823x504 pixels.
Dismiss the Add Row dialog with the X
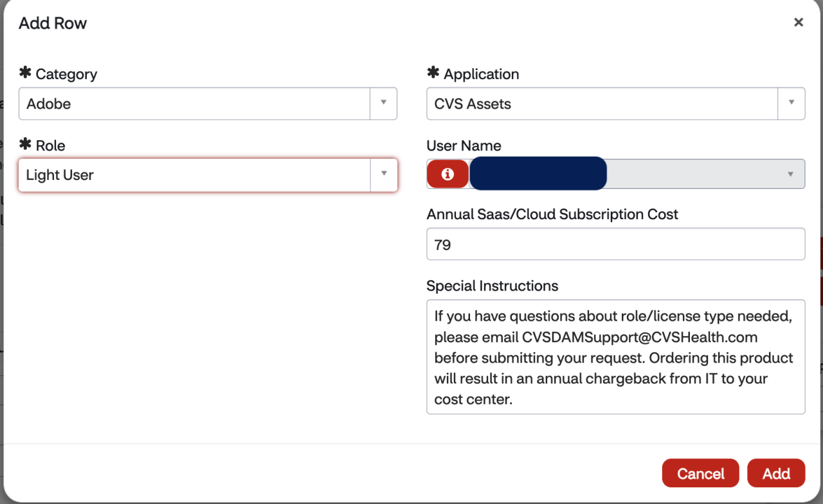[798, 22]
